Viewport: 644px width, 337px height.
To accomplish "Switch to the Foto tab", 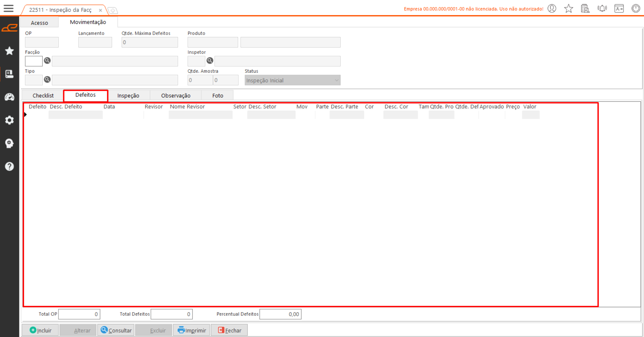I will point(217,96).
